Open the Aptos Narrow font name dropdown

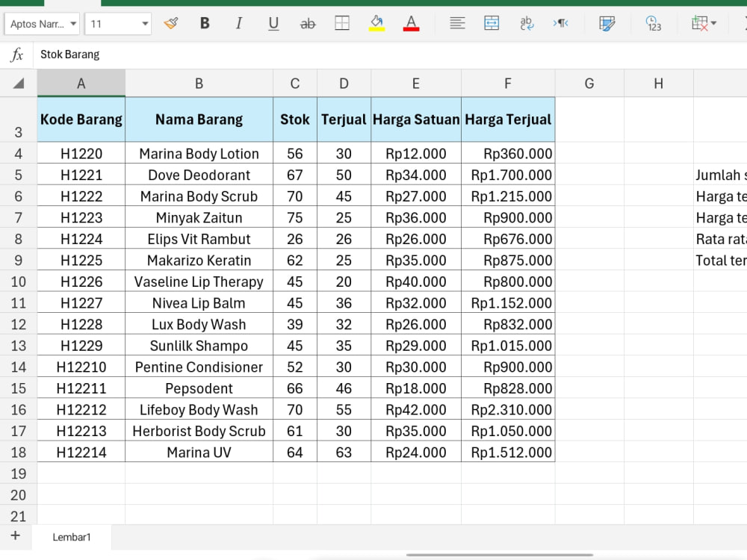click(42, 24)
